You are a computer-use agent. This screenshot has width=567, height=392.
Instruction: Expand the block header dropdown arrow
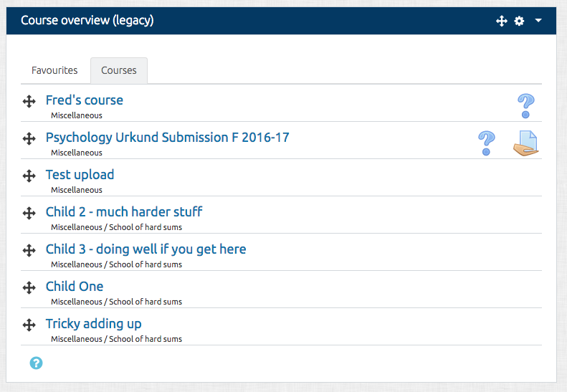538,21
